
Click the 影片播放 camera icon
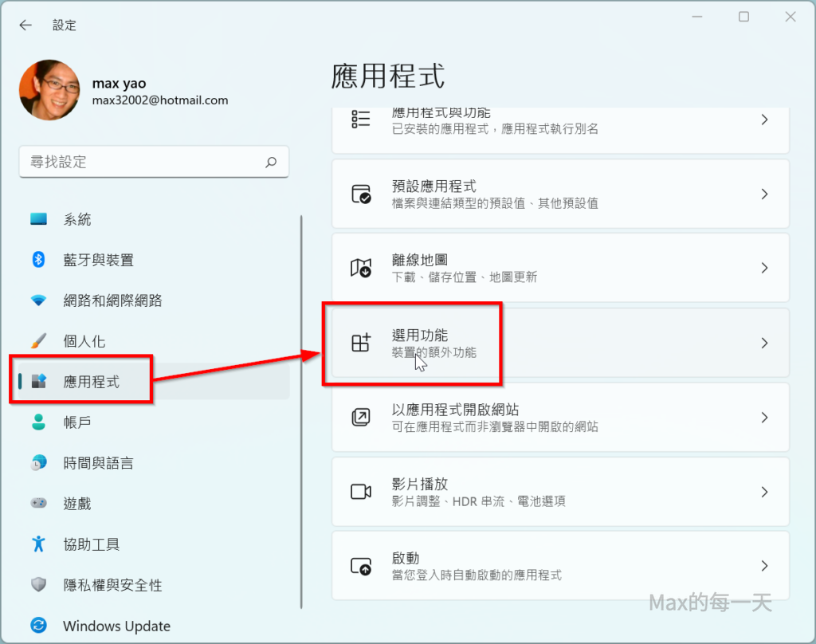(x=361, y=492)
